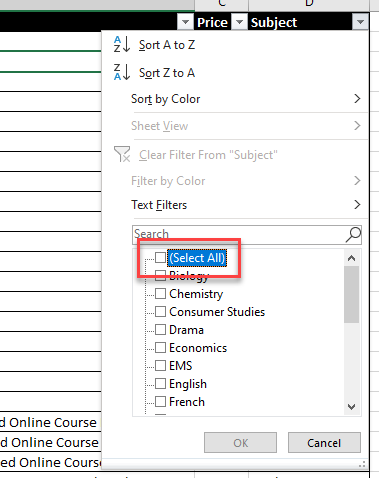Image resolution: width=379 pixels, height=478 pixels.
Task: Click the filter list scrollbar thumb
Action: click(x=351, y=294)
